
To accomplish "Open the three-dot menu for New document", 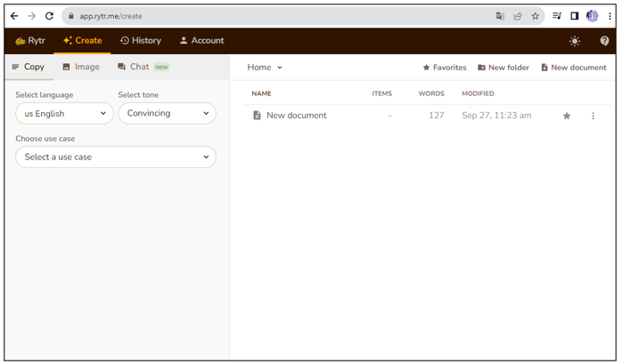I will pos(593,116).
